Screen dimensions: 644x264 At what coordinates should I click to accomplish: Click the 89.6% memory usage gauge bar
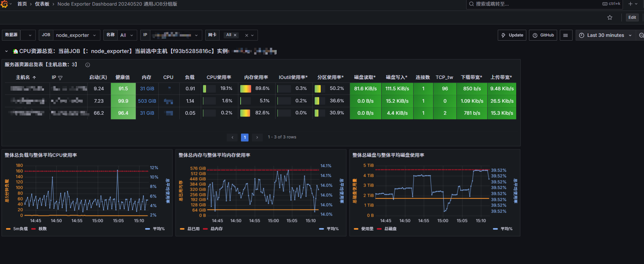pyautogui.click(x=245, y=89)
